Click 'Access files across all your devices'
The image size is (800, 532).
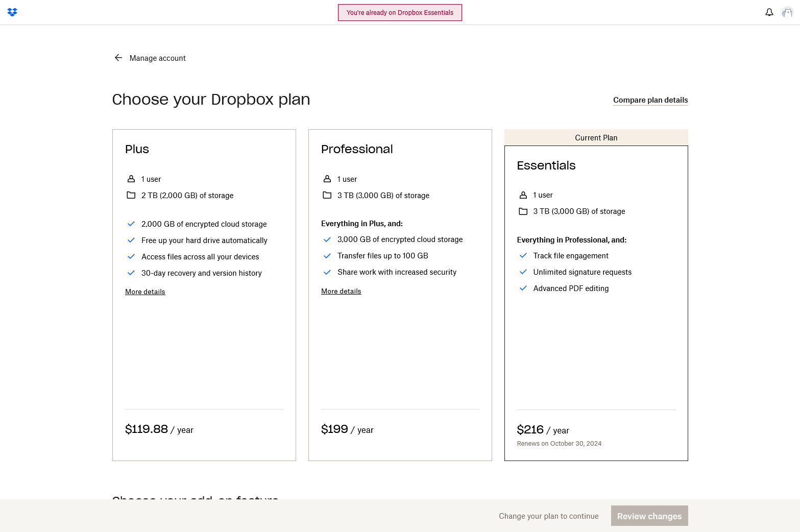(x=200, y=257)
